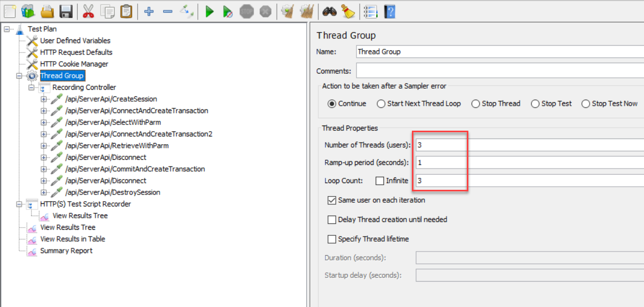Select the Stop Thread radio button
The width and height of the screenshot is (644, 307).
[x=476, y=104]
